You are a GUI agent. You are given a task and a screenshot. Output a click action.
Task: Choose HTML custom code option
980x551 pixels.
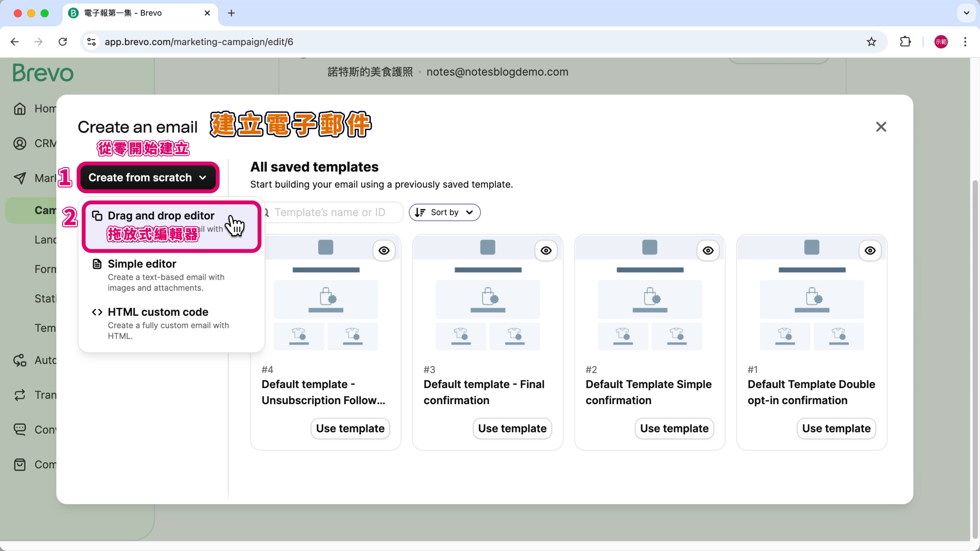158,312
